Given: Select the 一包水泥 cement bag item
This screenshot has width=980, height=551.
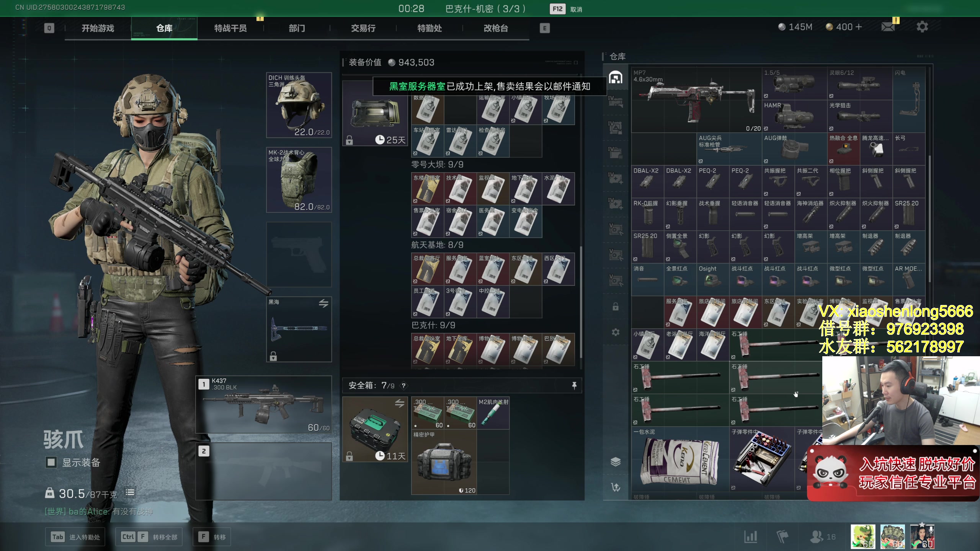Looking at the screenshot, I should point(680,459).
